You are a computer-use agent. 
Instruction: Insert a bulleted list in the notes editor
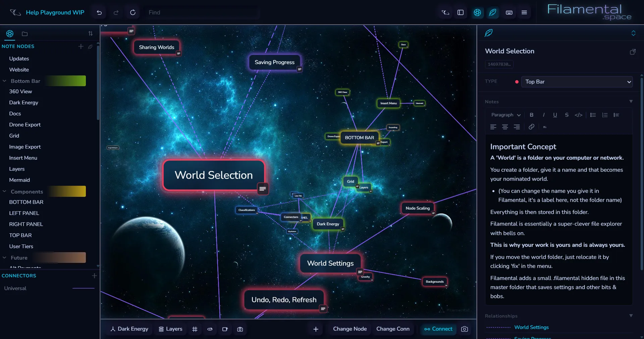(593, 115)
